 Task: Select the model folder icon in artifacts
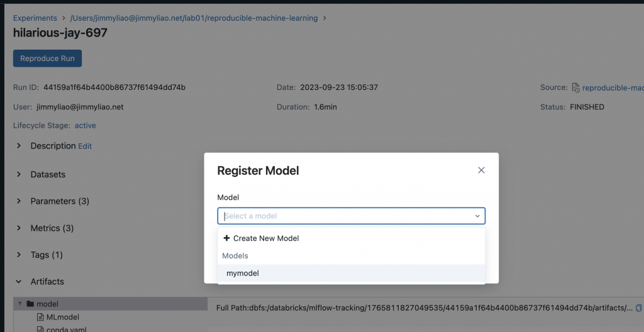point(30,304)
